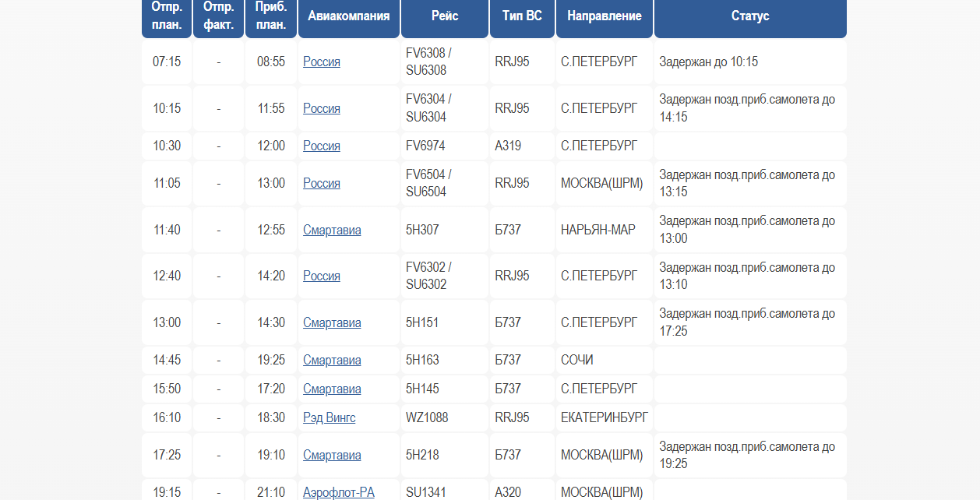Image resolution: width=980 pixels, height=500 pixels.
Task: Open Смартавиа link for flight 5H218
Action: coord(332,455)
